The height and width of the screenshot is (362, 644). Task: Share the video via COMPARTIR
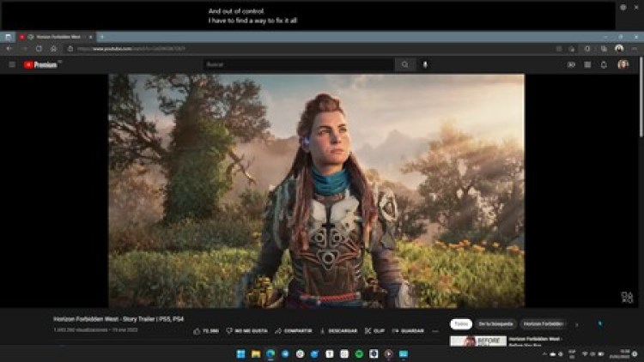(294, 331)
